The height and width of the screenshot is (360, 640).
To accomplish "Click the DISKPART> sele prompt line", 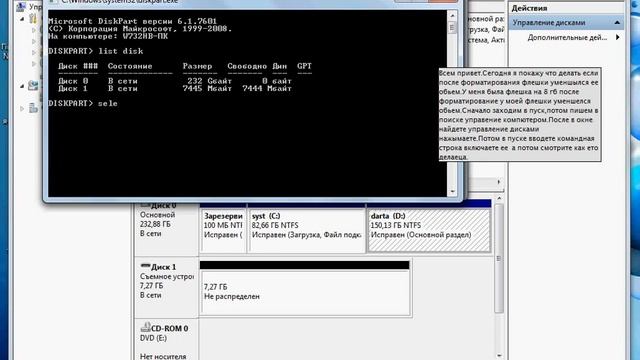I will [x=83, y=104].
